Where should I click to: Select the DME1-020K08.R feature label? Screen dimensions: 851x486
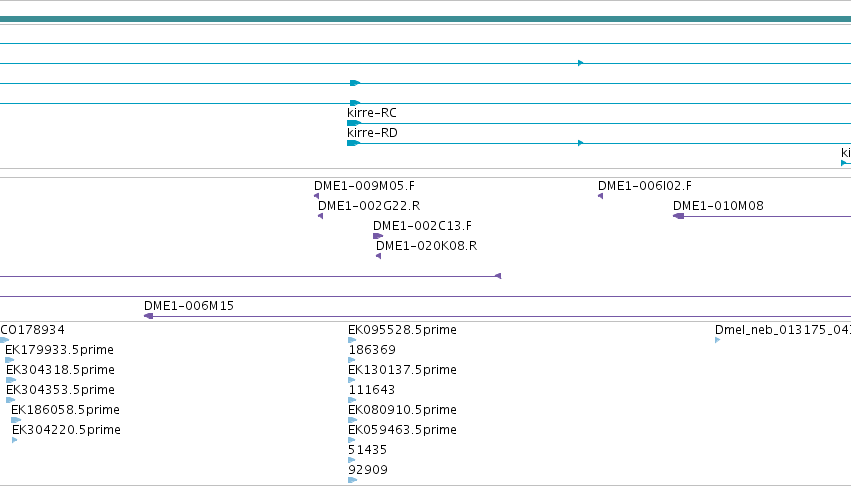427,246
